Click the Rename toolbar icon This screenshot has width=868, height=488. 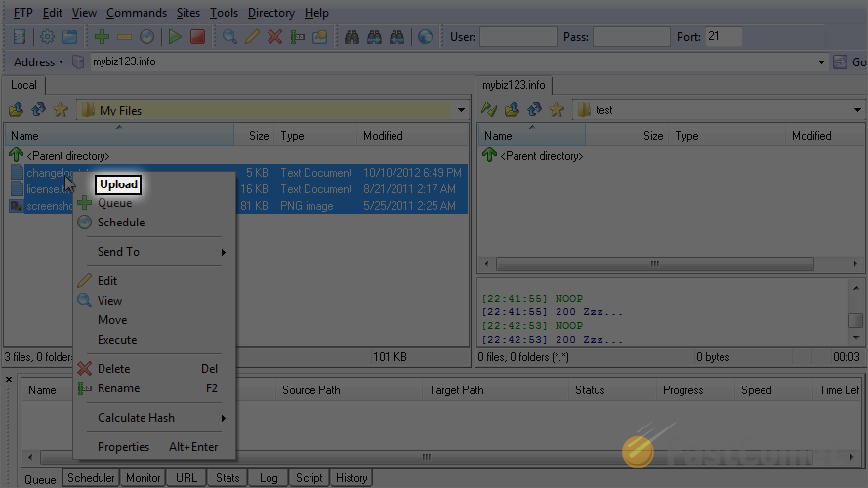click(x=297, y=37)
